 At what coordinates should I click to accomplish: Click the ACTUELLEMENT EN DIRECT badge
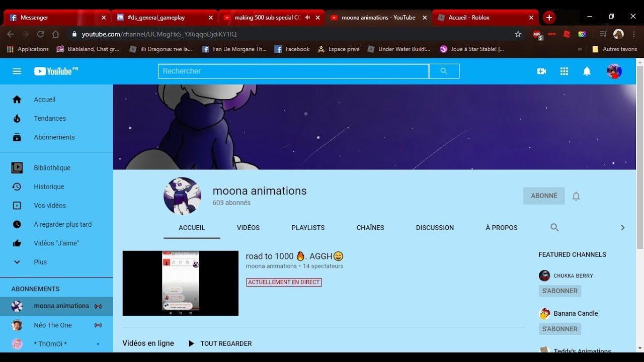point(284,283)
